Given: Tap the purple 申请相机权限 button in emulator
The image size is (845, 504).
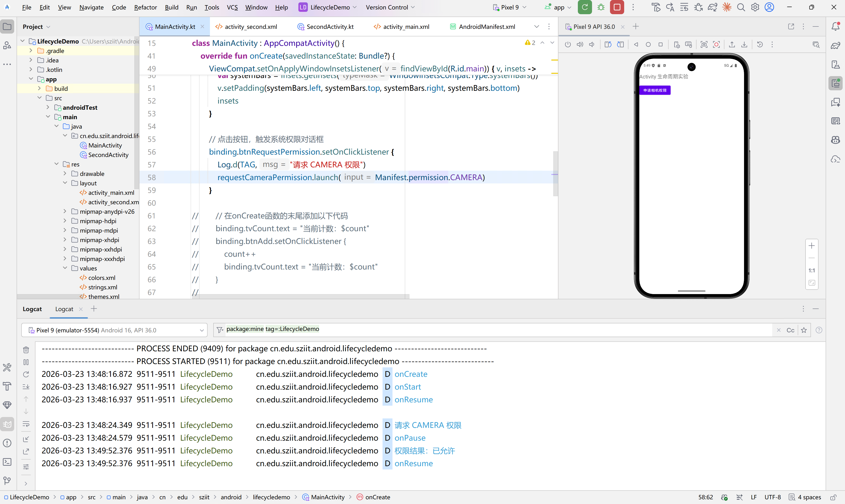Looking at the screenshot, I should tap(655, 90).
